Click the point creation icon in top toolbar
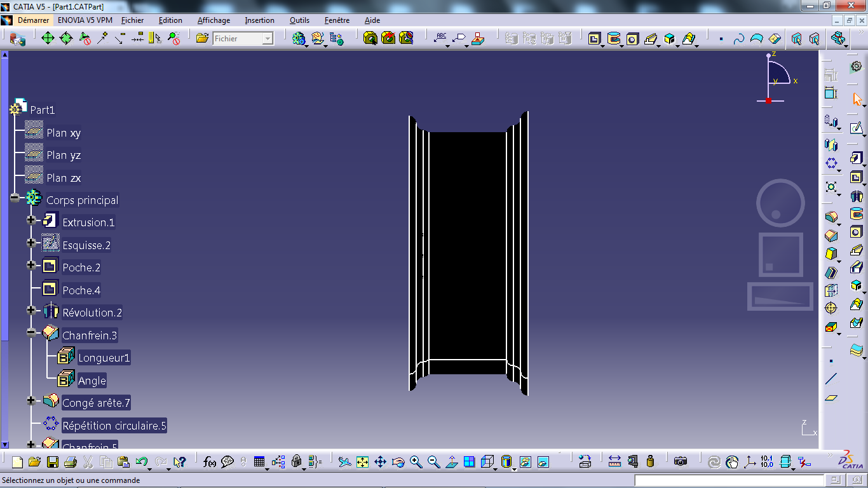 point(721,39)
